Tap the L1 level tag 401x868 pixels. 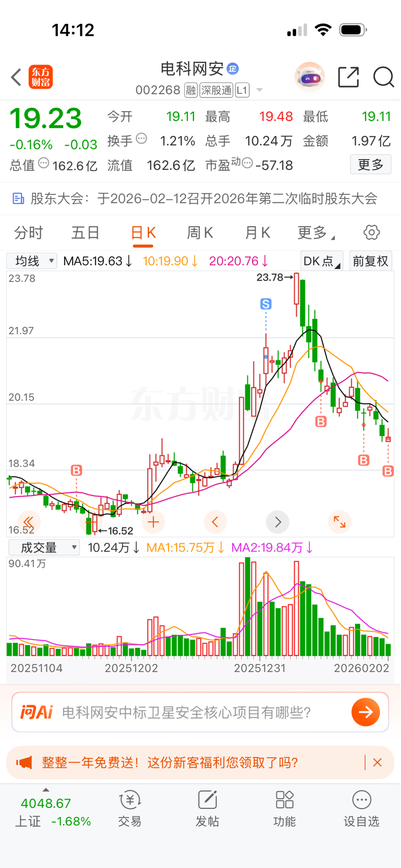pos(242,90)
